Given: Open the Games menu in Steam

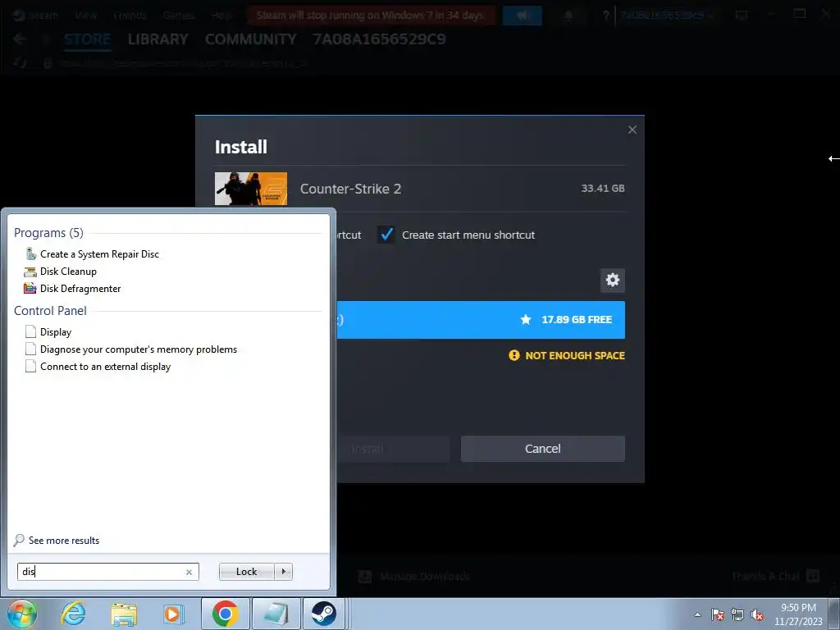Looking at the screenshot, I should tap(179, 15).
